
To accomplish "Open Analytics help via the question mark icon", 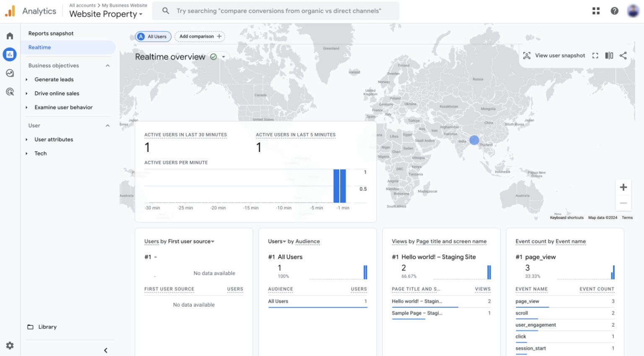I will [x=614, y=10].
